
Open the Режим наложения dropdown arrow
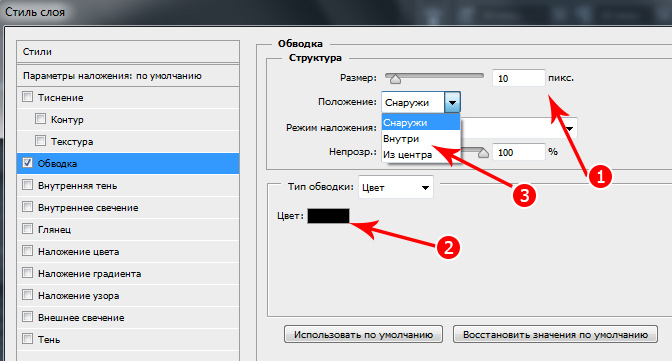pos(569,128)
